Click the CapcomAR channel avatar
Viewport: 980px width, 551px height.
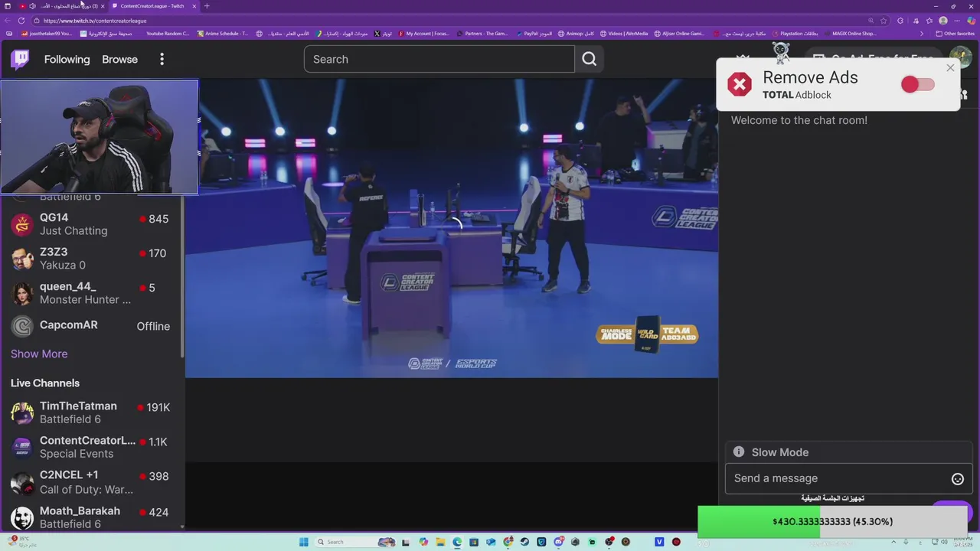(x=22, y=327)
